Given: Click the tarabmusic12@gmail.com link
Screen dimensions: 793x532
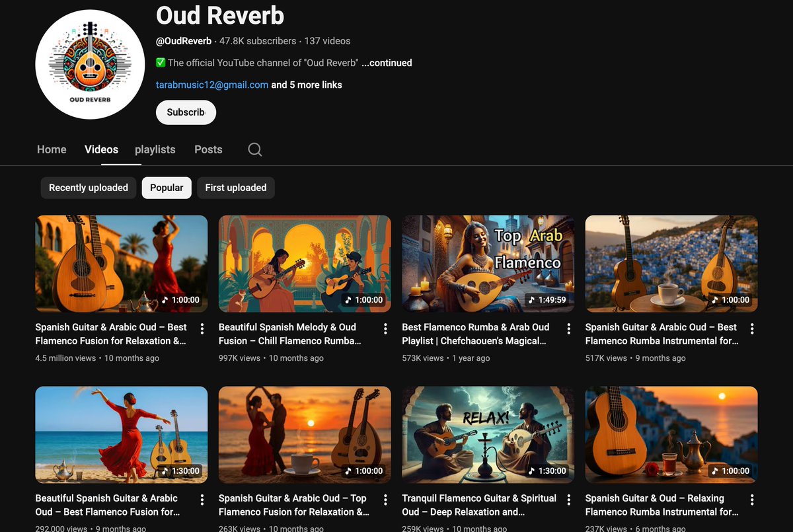Looking at the screenshot, I should click(212, 85).
